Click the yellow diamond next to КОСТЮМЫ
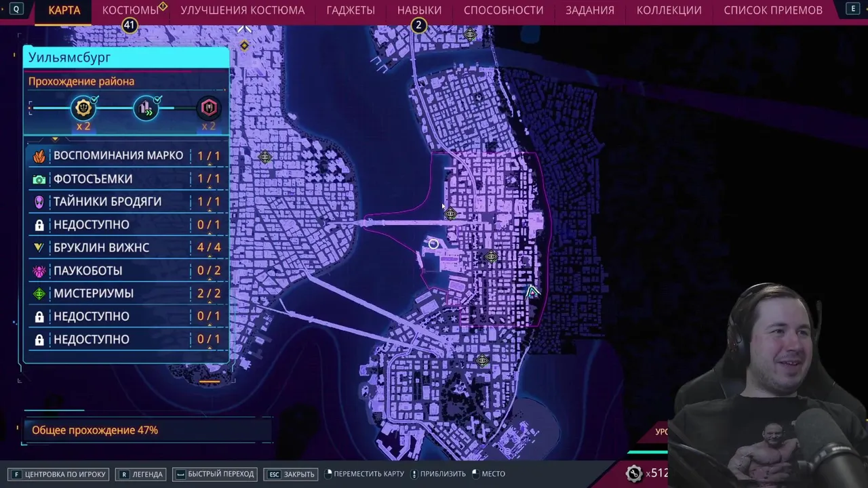Viewport: 868px width, 488px height. point(163,6)
